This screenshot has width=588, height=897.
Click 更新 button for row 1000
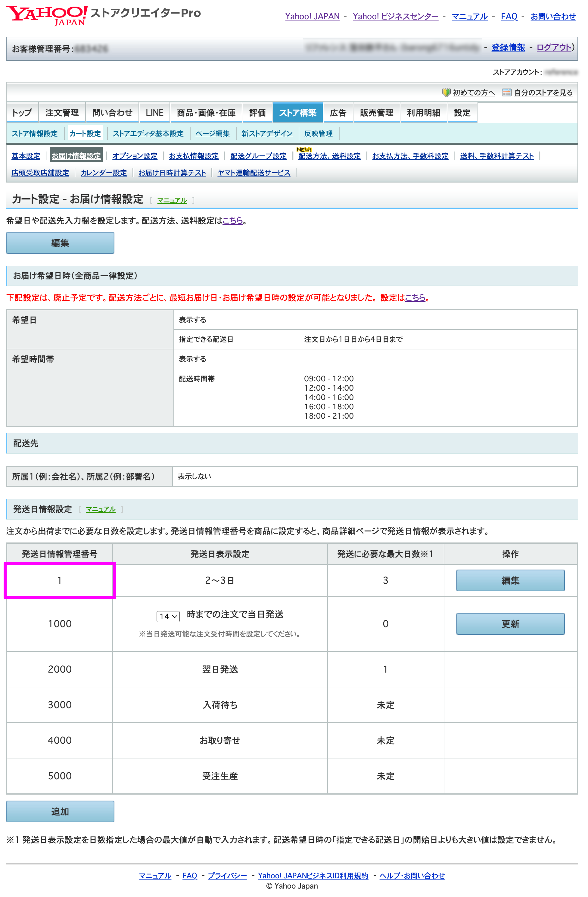tap(510, 624)
